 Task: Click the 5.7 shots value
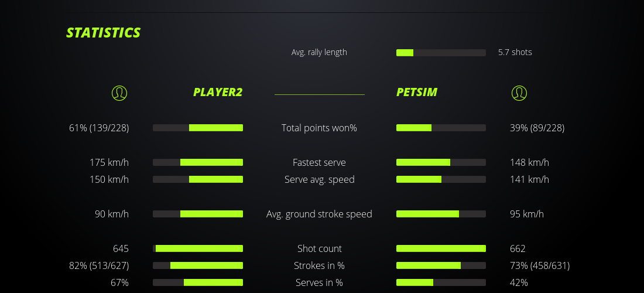coord(515,52)
